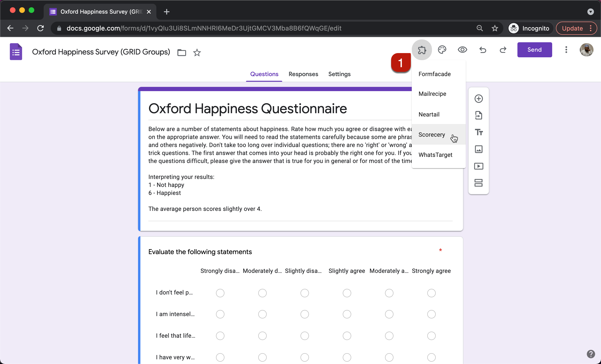Click the form title Oxford Happiness Survey field

coord(101,52)
